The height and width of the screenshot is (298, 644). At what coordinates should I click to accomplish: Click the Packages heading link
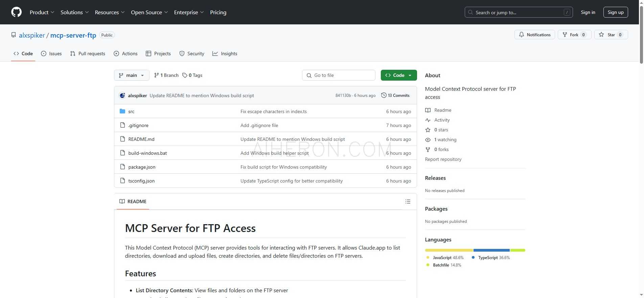point(436,209)
